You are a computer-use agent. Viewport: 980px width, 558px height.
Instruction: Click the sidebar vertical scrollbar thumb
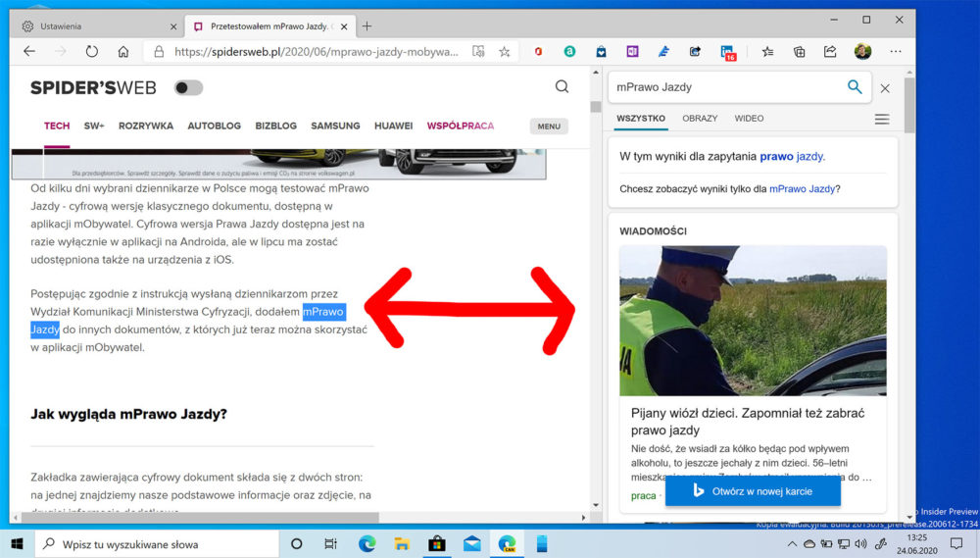909,105
